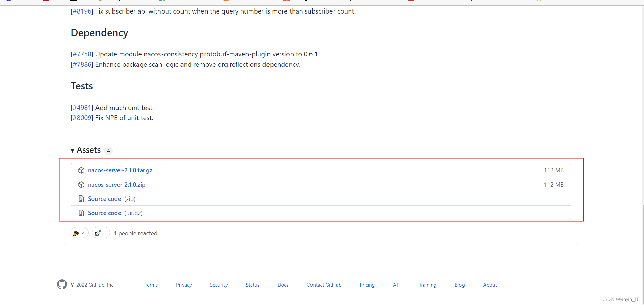Click the file icon beside Source code (zip)
Screen dimensions: 644x305
(x=81, y=199)
